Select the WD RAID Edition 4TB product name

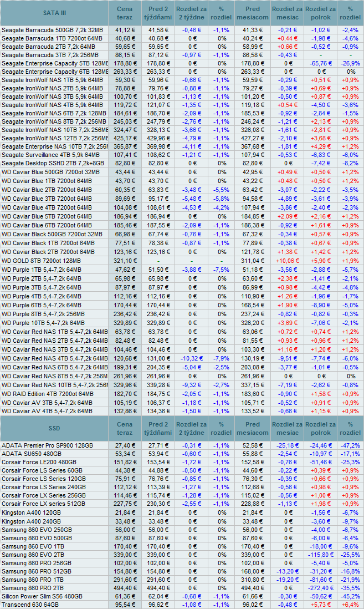tap(48, 393)
